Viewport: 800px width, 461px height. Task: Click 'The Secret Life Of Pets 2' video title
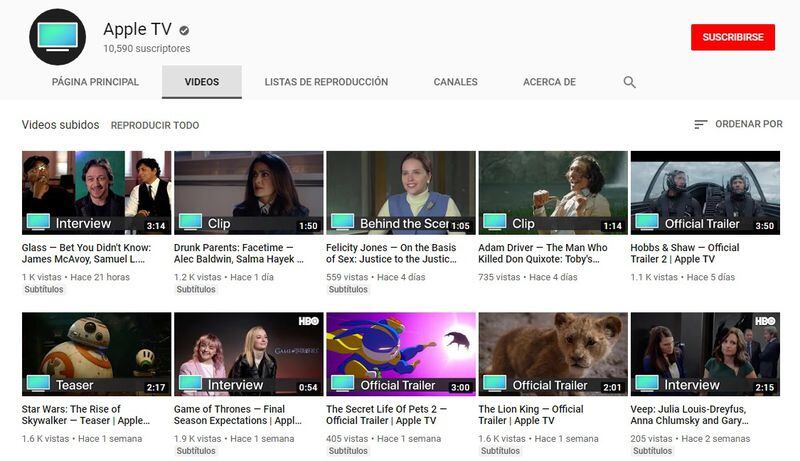pos(387,415)
